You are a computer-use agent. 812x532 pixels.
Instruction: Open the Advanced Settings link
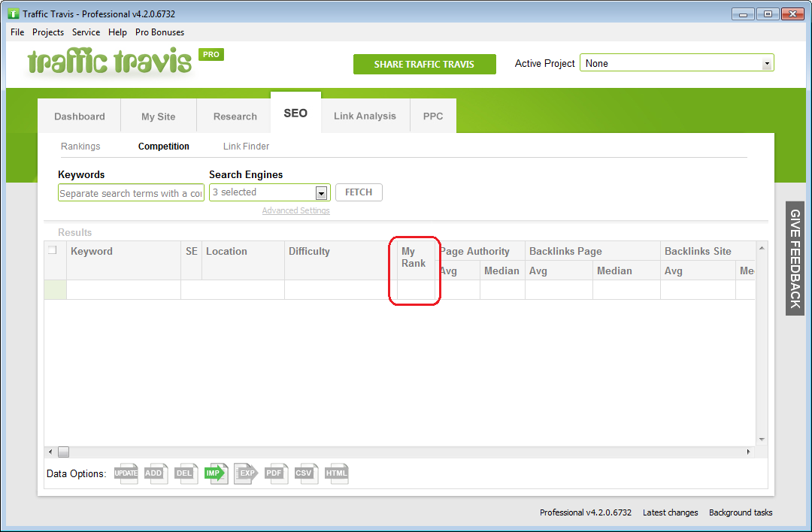(295, 210)
